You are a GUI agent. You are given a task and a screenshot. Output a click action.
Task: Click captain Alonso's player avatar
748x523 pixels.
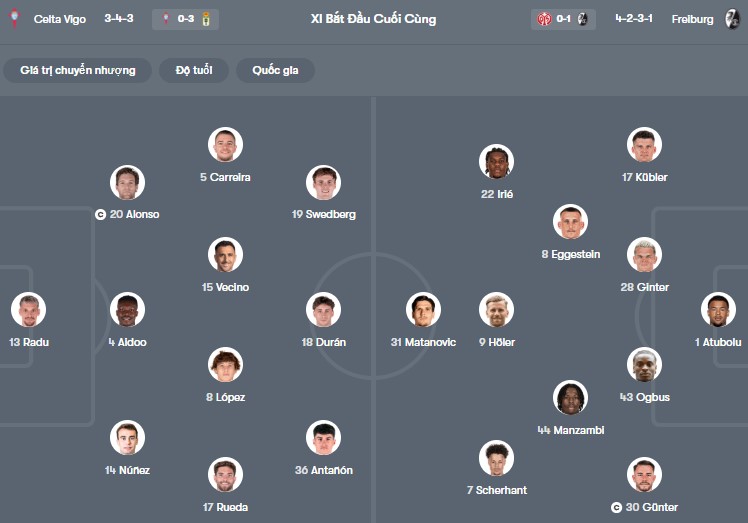click(127, 183)
